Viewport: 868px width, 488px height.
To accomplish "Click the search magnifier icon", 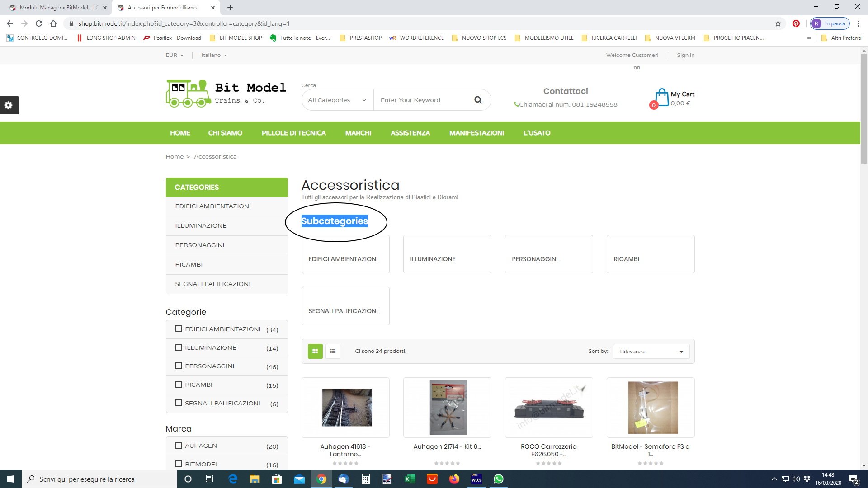I will coord(478,100).
